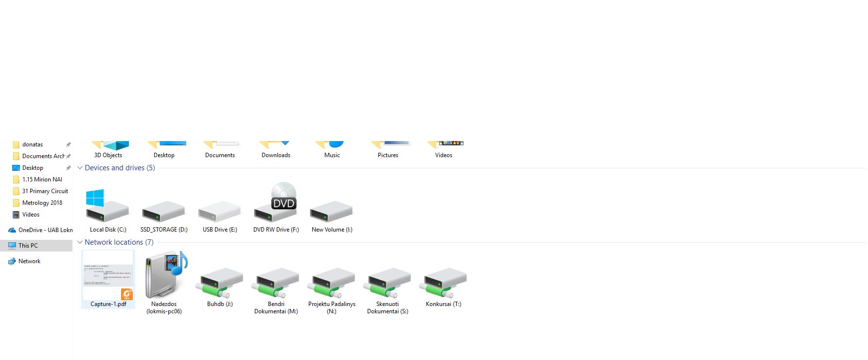Open the Projektu Padalinys (N:) network drive
Image resolution: width=868 pixels, height=360 pixels.
(332, 283)
